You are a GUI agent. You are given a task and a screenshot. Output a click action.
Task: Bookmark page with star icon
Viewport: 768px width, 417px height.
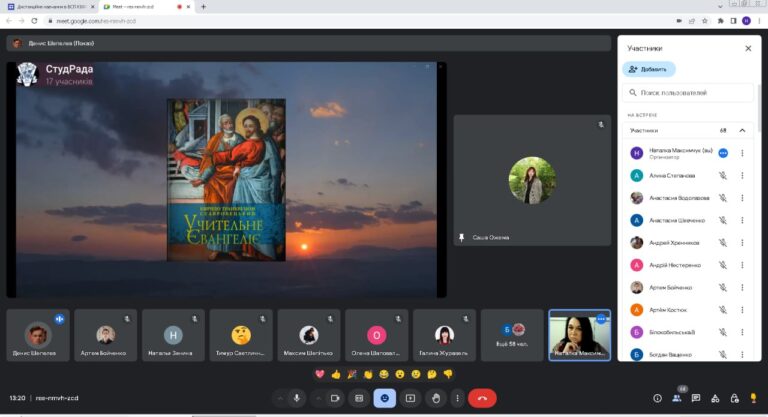tap(705, 21)
